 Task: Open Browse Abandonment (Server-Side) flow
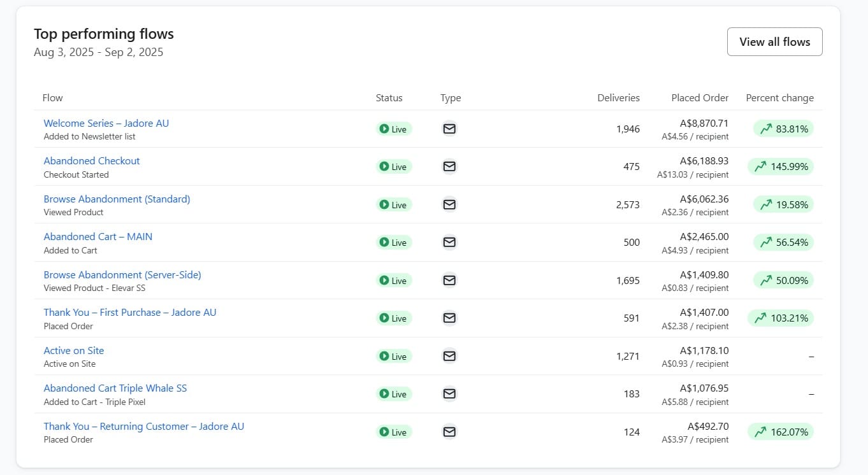coord(122,274)
